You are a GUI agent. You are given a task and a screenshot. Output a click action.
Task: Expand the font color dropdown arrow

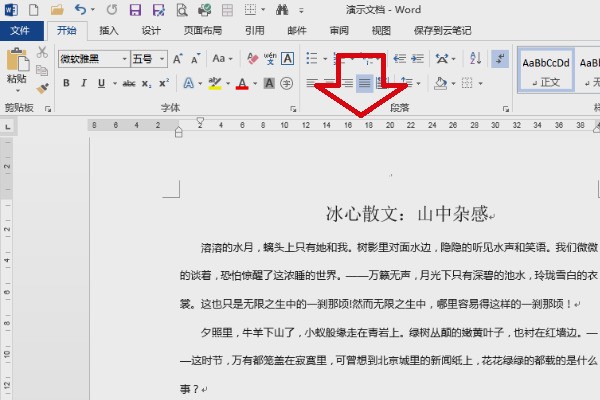click(255, 83)
